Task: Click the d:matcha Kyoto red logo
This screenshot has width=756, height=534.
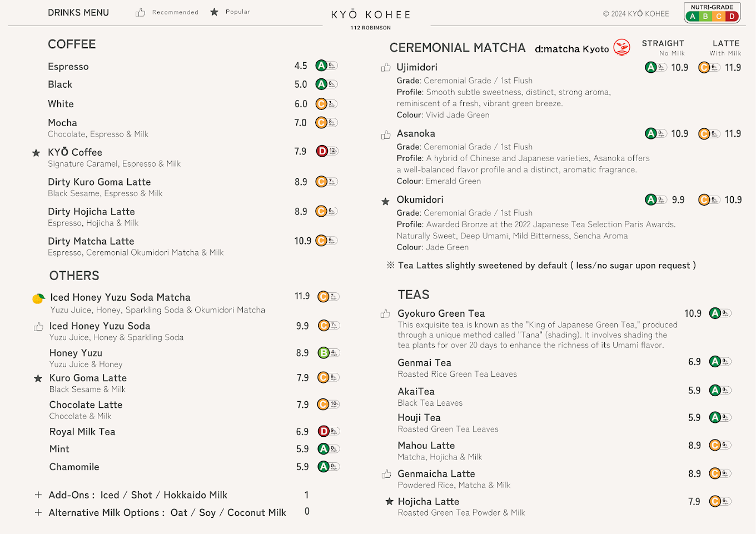Action: (622, 47)
